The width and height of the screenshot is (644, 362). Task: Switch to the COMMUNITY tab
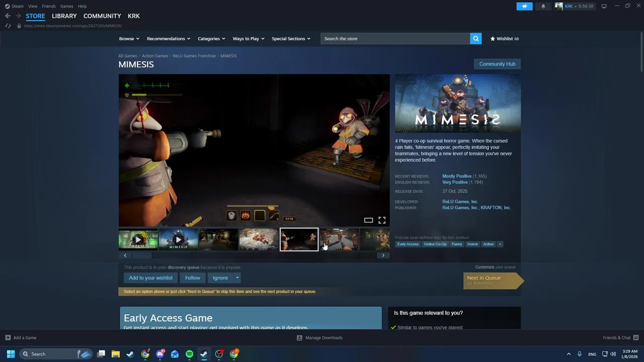102,16
